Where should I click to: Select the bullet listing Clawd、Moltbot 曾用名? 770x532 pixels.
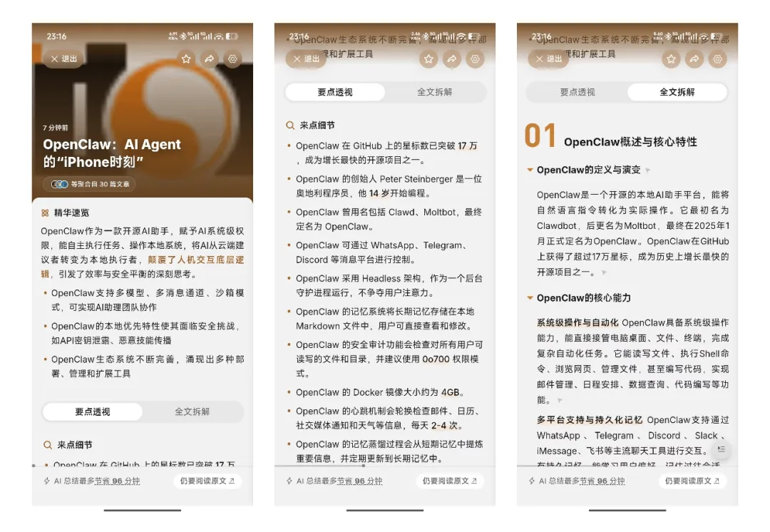(x=386, y=219)
